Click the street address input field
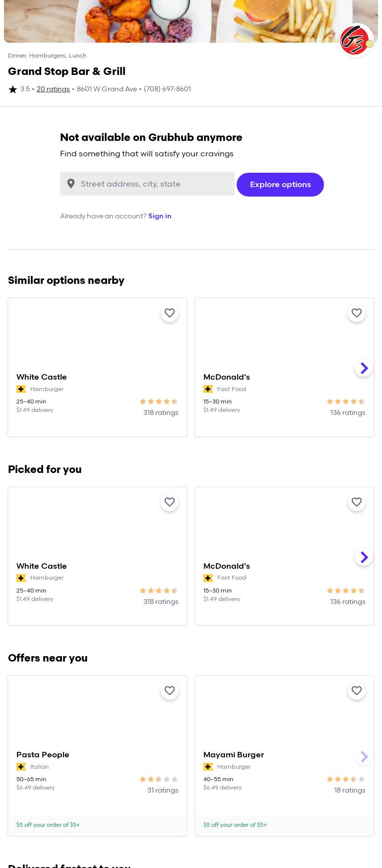The width and height of the screenshot is (382, 868). [155, 184]
